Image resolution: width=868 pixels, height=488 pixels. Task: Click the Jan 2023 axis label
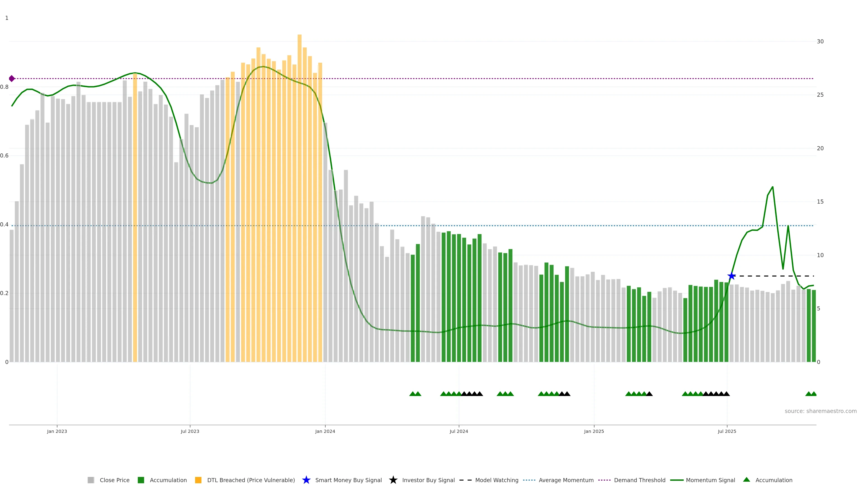[x=57, y=431]
